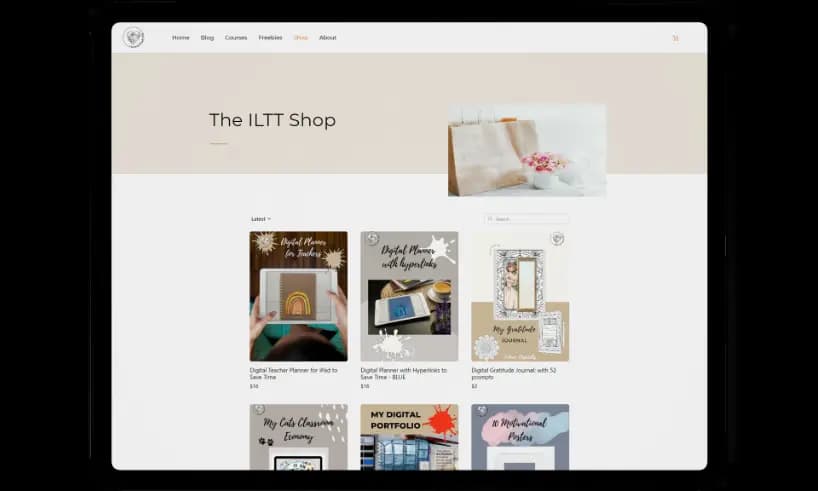818x491 pixels.
Task: Open My Gratitude Journal thumbnail
Action: pyautogui.click(x=520, y=296)
